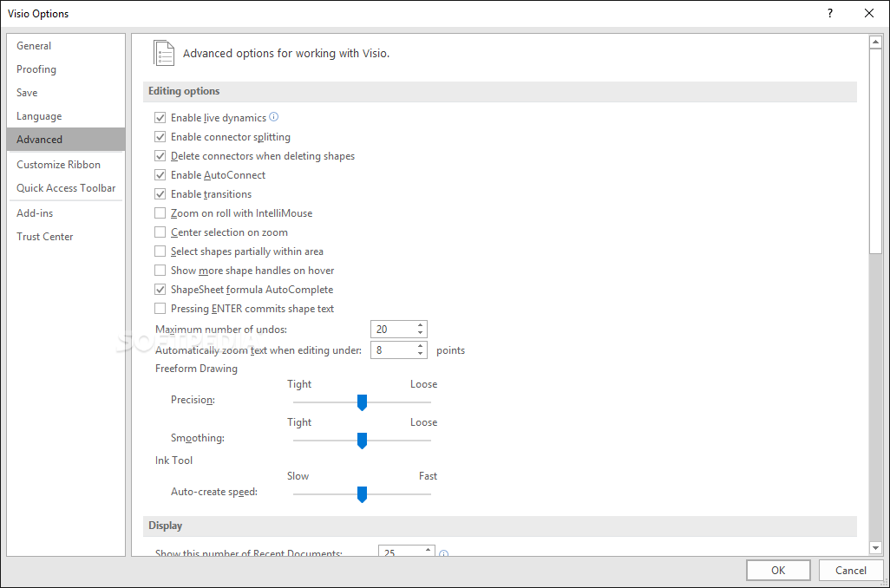
Task: Click the Maximum number of undos field
Action: tap(393, 330)
